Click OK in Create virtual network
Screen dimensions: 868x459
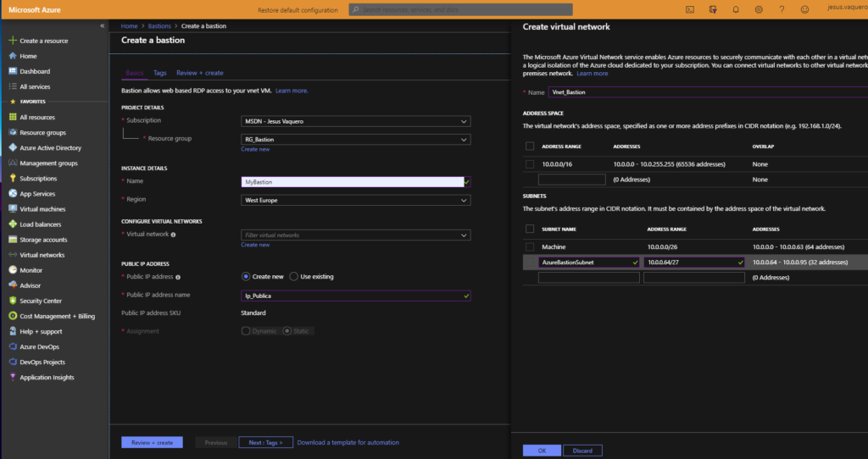(542, 451)
